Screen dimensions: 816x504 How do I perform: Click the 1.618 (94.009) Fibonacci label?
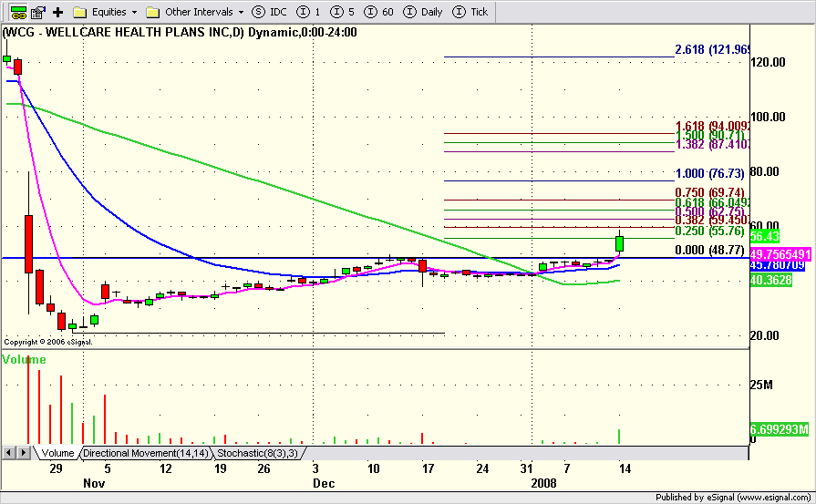click(x=712, y=126)
